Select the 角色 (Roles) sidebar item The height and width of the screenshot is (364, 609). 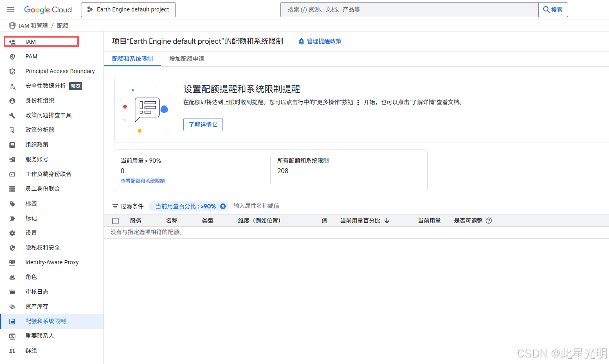(31, 277)
